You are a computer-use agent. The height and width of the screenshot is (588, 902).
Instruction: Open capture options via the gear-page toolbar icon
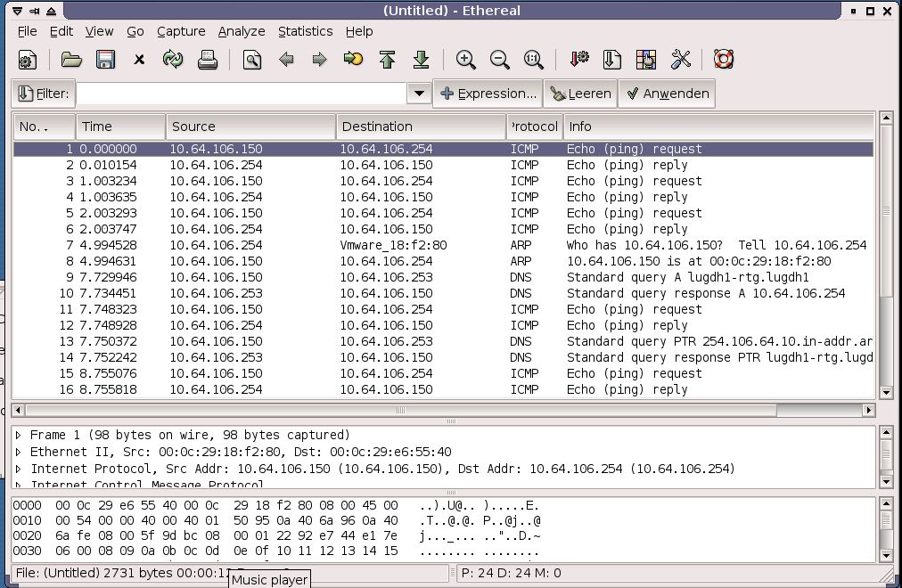pyautogui.click(x=28, y=59)
